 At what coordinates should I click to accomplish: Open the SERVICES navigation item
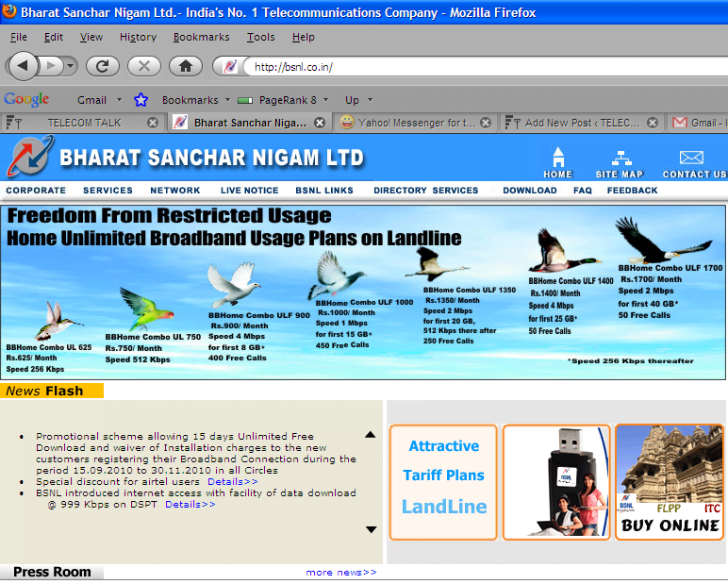(x=108, y=191)
